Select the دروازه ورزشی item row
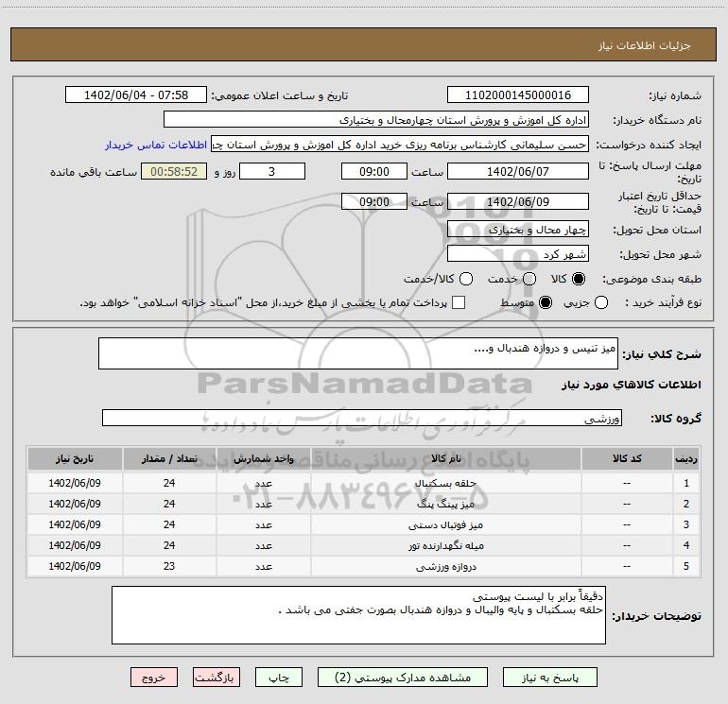728x704 pixels. pos(364,566)
